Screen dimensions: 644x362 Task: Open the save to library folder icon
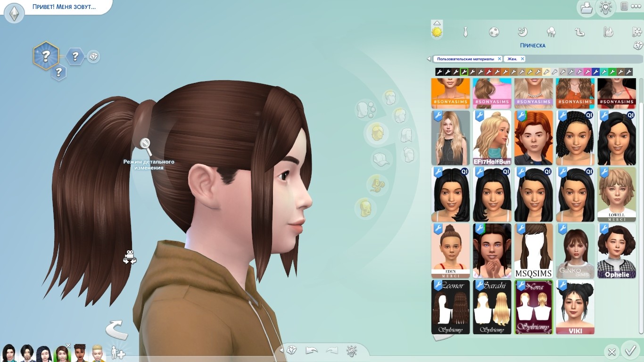click(586, 8)
